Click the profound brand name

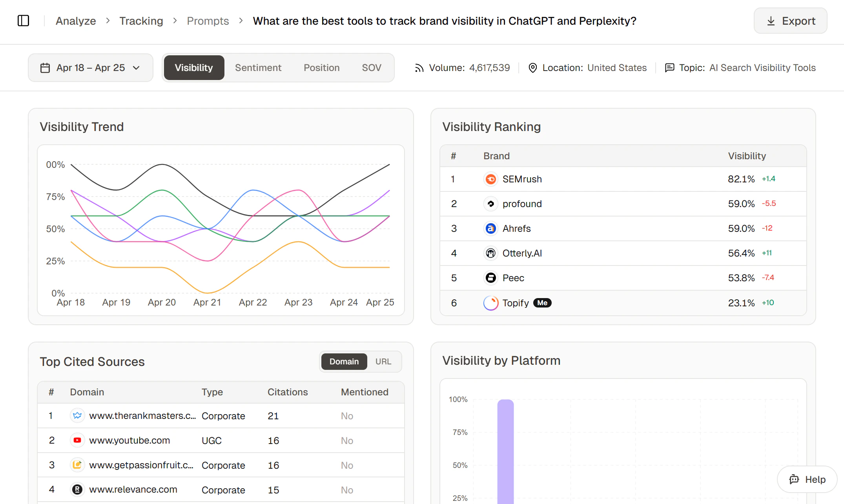pos(522,204)
